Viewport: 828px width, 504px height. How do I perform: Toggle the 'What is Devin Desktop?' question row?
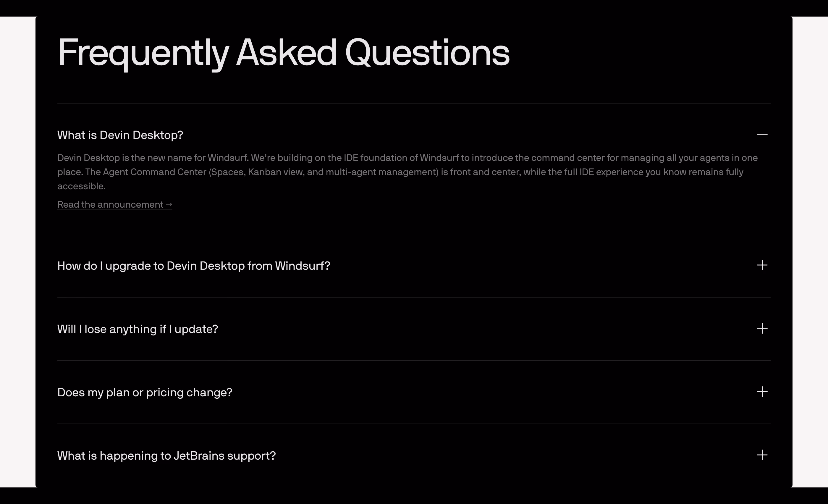(x=414, y=135)
